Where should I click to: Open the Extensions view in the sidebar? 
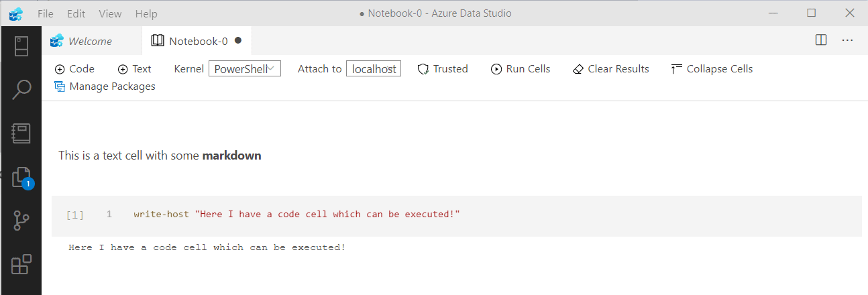(x=21, y=264)
